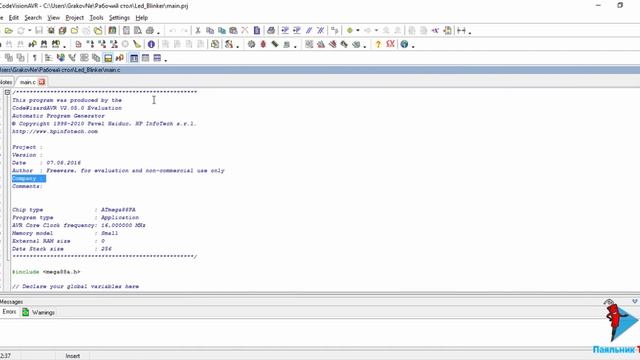Click the "#include <mega88a.h>" line
Screen dimensions: 640x360
point(46,272)
